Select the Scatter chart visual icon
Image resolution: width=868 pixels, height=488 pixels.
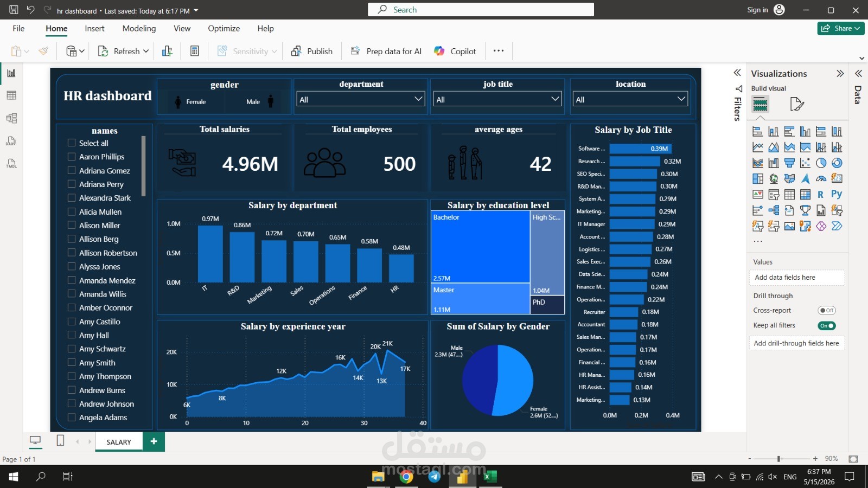tap(806, 163)
